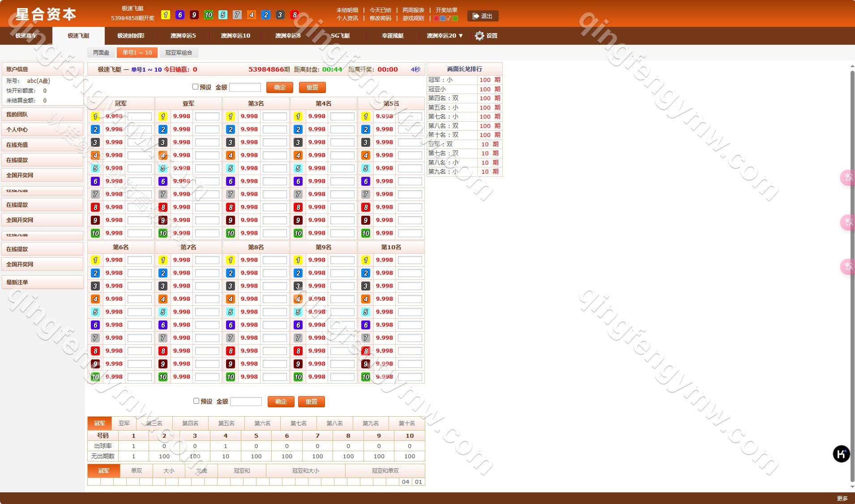Screen dimensions: 855x504
Task: Switch to the 两面盘 tab
Action: 101,53
